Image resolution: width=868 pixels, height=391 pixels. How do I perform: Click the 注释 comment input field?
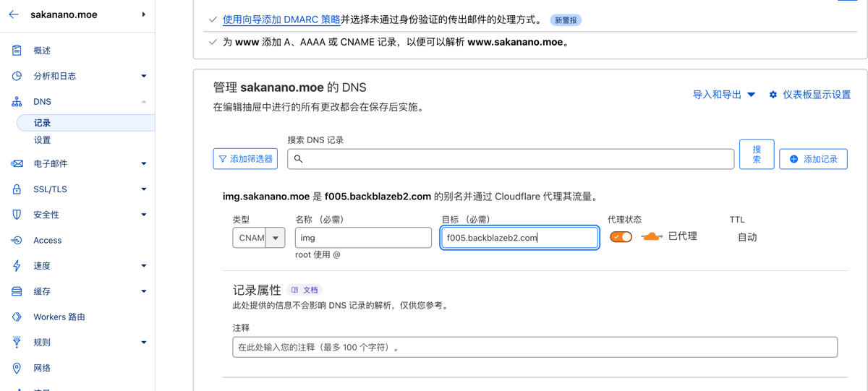coord(535,347)
